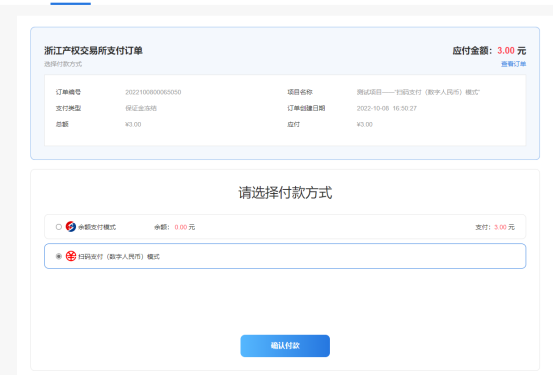
Task: Click the 3.00 元 payable amount header
Action: tap(511, 51)
